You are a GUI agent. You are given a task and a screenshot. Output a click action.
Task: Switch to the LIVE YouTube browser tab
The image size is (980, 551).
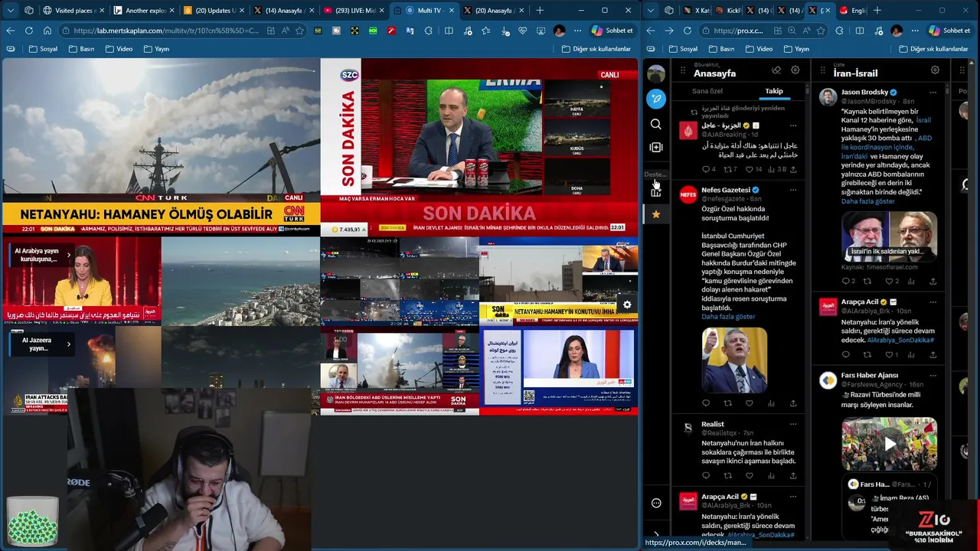tap(354, 10)
